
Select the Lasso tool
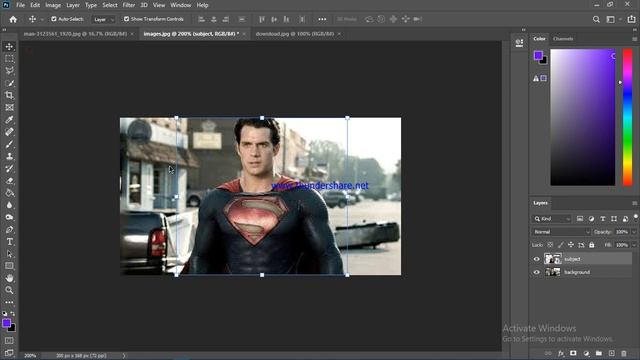9,71
